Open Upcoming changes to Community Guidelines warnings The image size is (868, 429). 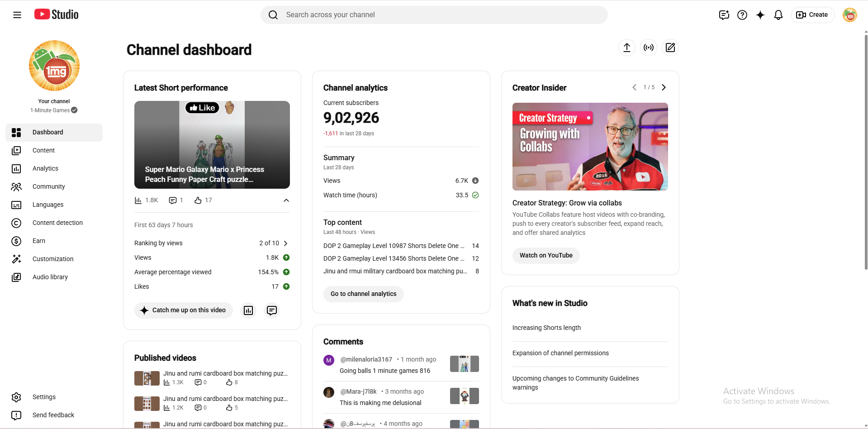[576, 383]
